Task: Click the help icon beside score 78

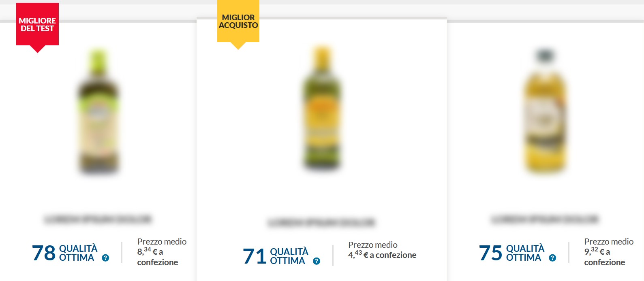Action: tap(105, 258)
